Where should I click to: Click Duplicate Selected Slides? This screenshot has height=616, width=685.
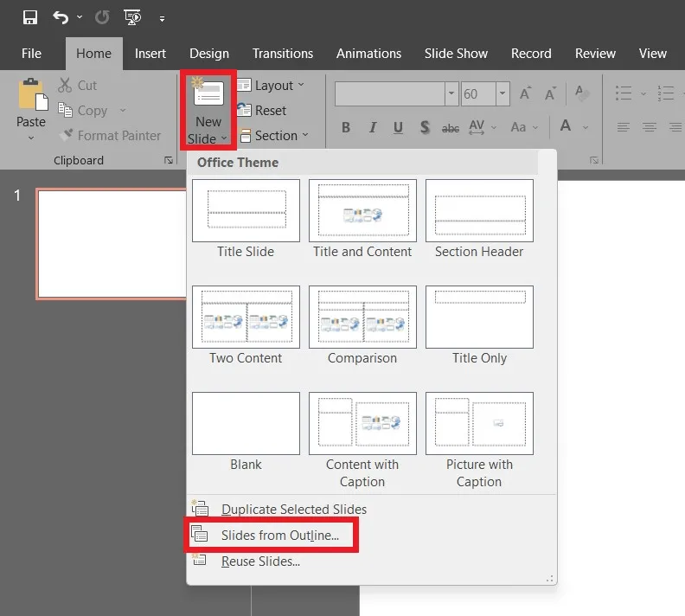point(293,510)
